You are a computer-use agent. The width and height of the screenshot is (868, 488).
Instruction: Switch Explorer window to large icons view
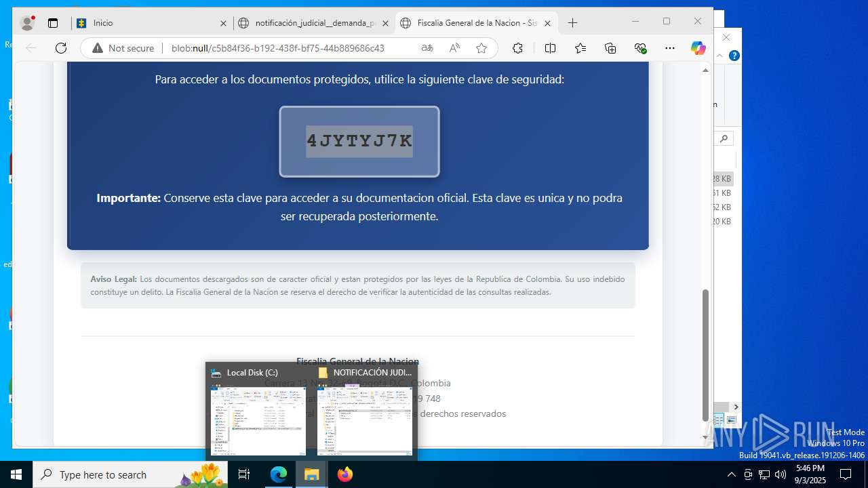click(732, 421)
